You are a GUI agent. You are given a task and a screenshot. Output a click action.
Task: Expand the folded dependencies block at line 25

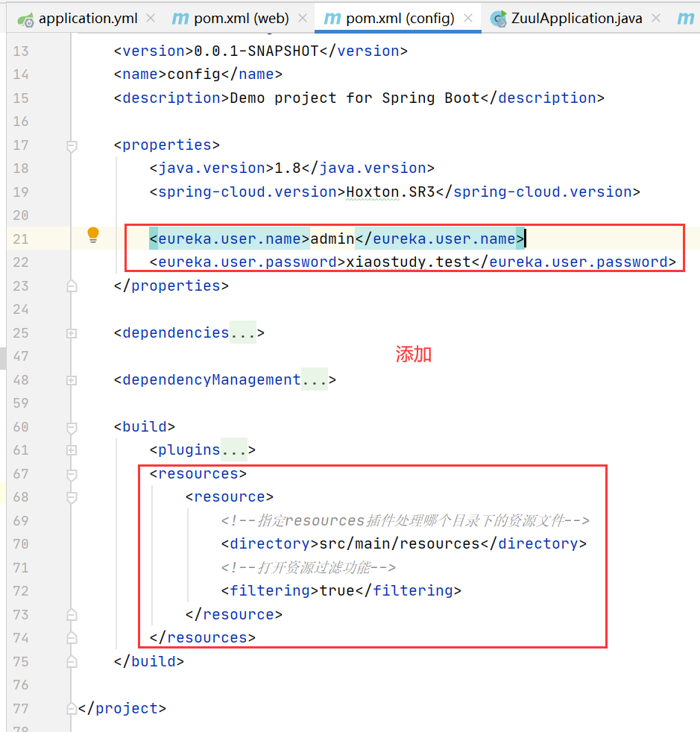point(72,333)
